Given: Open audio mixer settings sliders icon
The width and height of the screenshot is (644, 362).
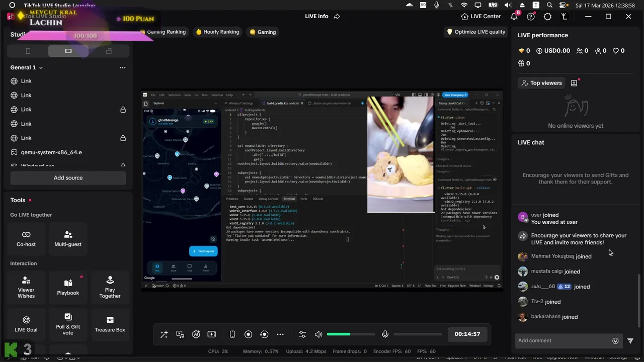Looking at the screenshot, I should pos(302,334).
